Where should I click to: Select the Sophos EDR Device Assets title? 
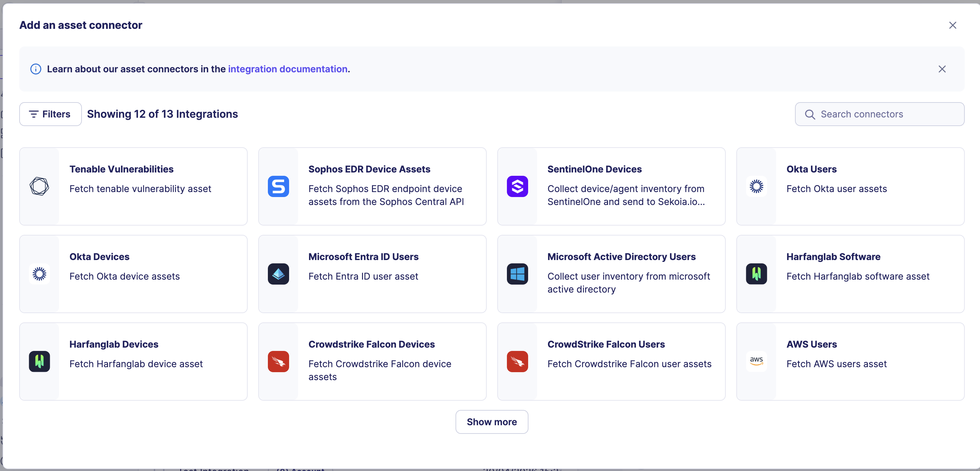(369, 169)
